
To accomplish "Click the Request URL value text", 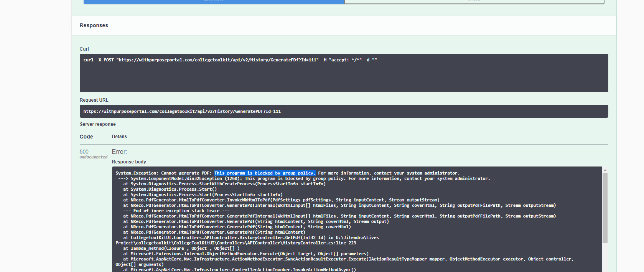I will 182,112.
